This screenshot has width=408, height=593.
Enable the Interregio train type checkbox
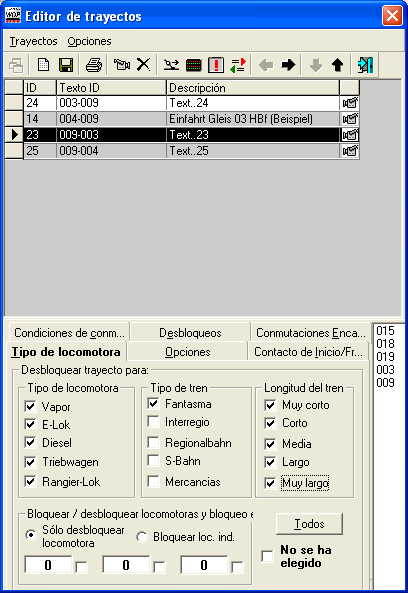click(153, 422)
